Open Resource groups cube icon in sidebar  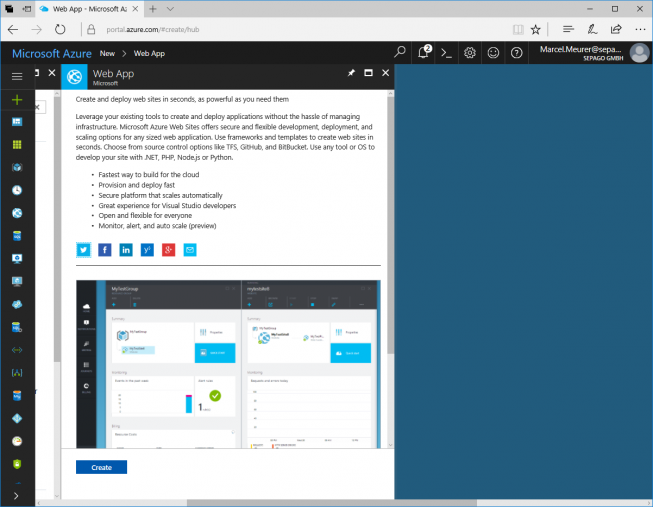click(x=17, y=167)
